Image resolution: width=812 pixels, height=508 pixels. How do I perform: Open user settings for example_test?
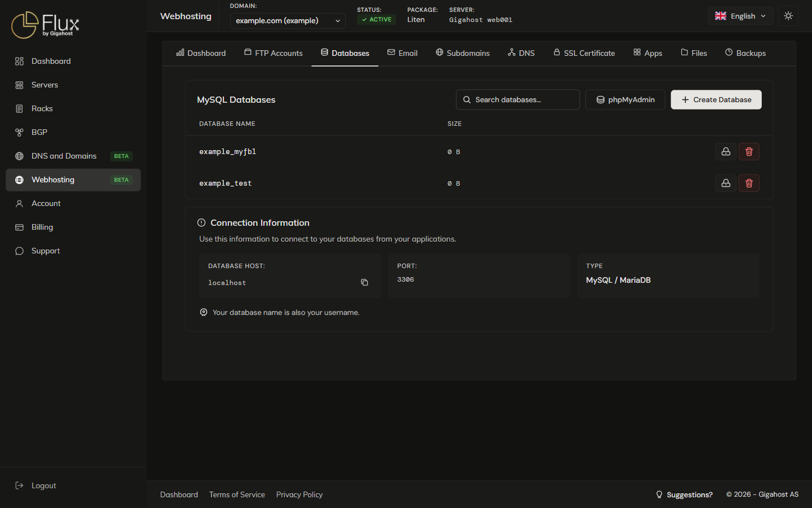[x=726, y=183]
